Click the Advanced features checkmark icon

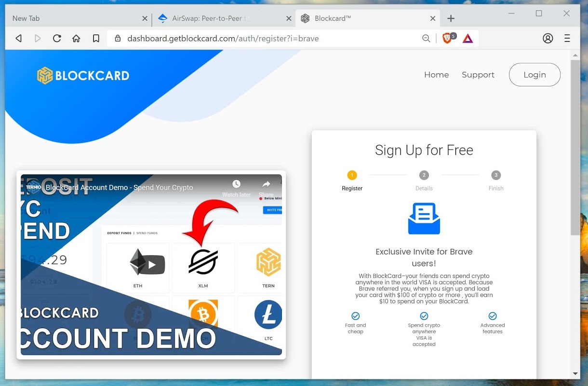(x=493, y=316)
